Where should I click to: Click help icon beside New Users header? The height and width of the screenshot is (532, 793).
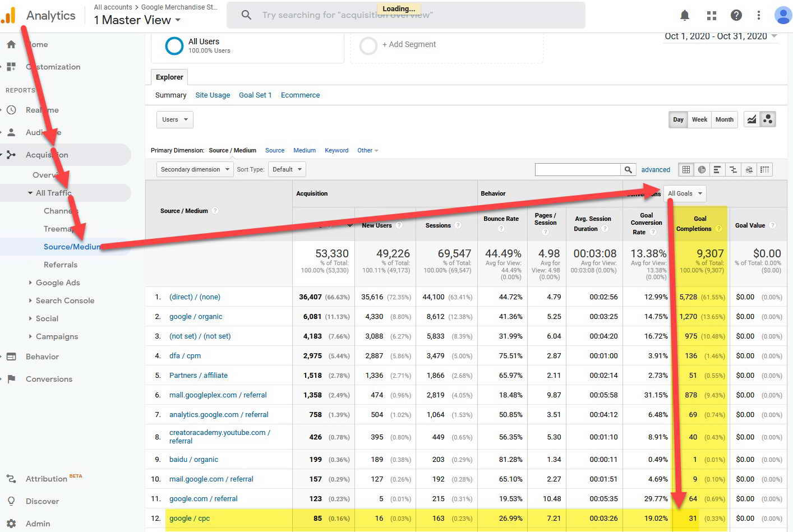[x=399, y=225]
